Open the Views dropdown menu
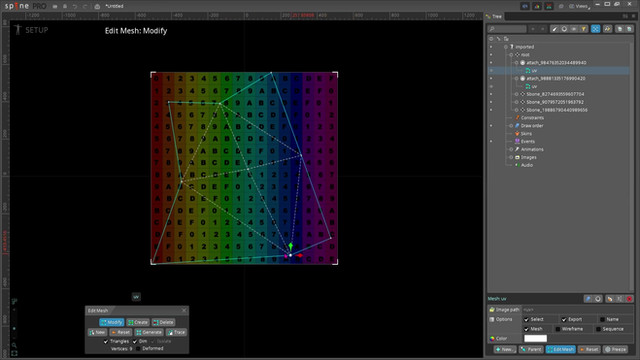This screenshot has width=640, height=360. (580, 6)
